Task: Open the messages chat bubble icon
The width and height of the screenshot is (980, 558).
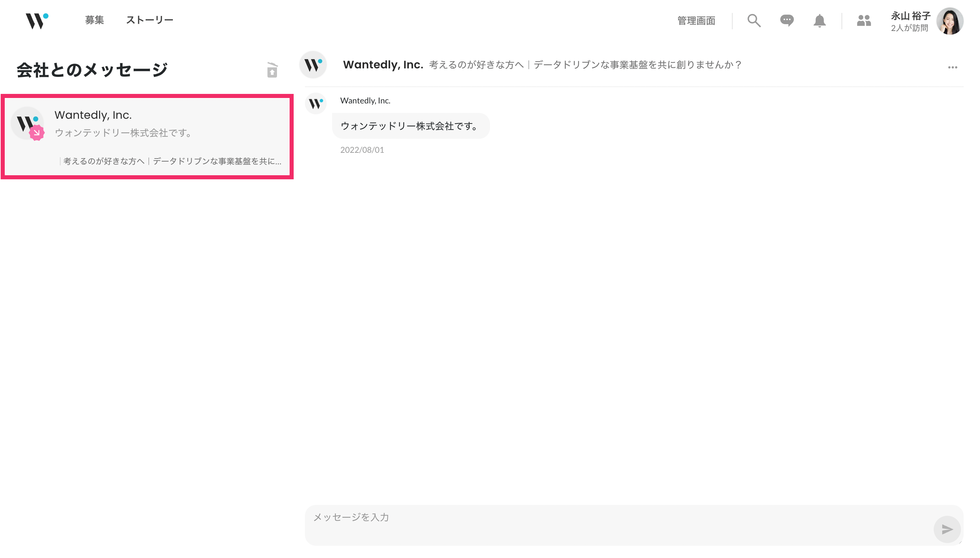Action: point(786,21)
